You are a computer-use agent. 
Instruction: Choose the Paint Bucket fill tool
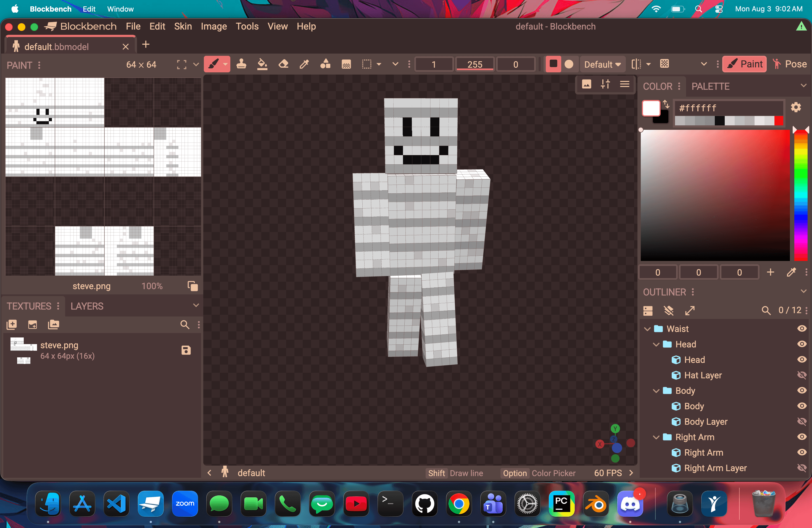pyautogui.click(x=262, y=64)
